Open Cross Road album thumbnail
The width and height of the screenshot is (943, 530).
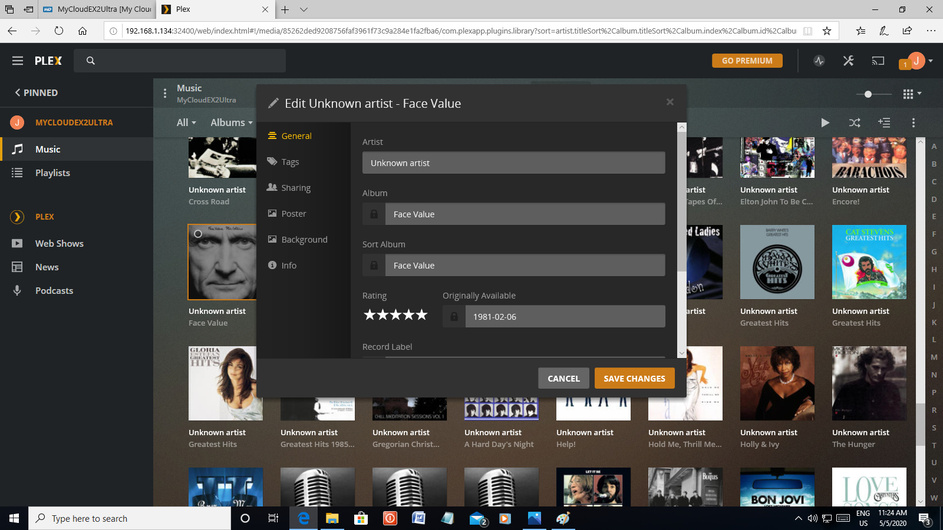coord(222,158)
